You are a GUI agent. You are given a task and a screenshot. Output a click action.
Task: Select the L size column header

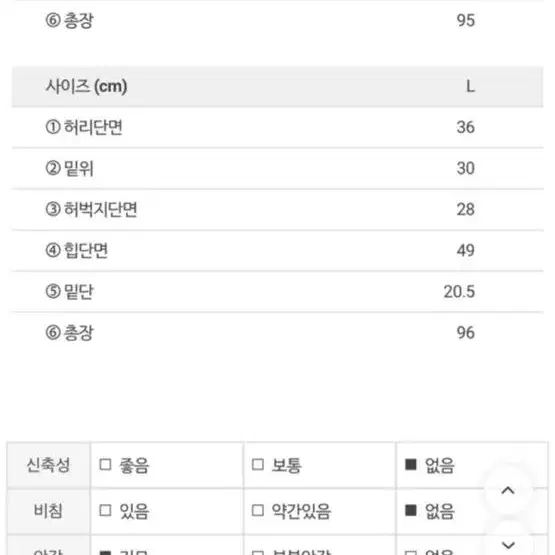click(x=470, y=86)
